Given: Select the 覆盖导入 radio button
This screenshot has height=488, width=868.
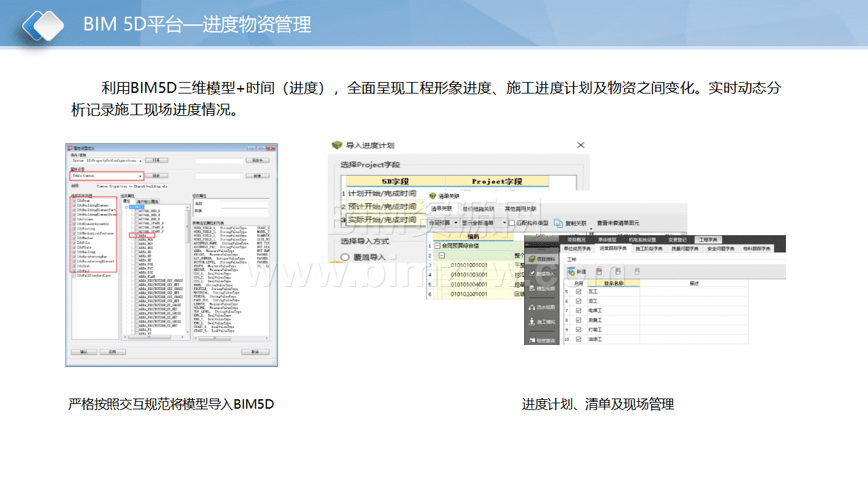Looking at the screenshot, I should pyautogui.click(x=345, y=257).
